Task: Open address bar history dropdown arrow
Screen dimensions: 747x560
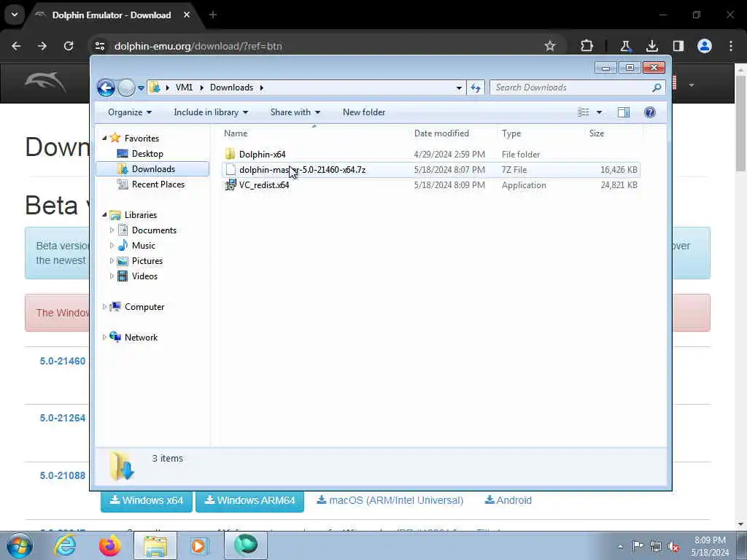Action: coord(459,87)
